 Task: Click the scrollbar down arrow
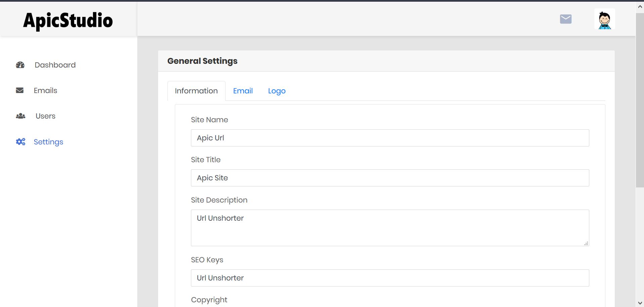coord(640,303)
